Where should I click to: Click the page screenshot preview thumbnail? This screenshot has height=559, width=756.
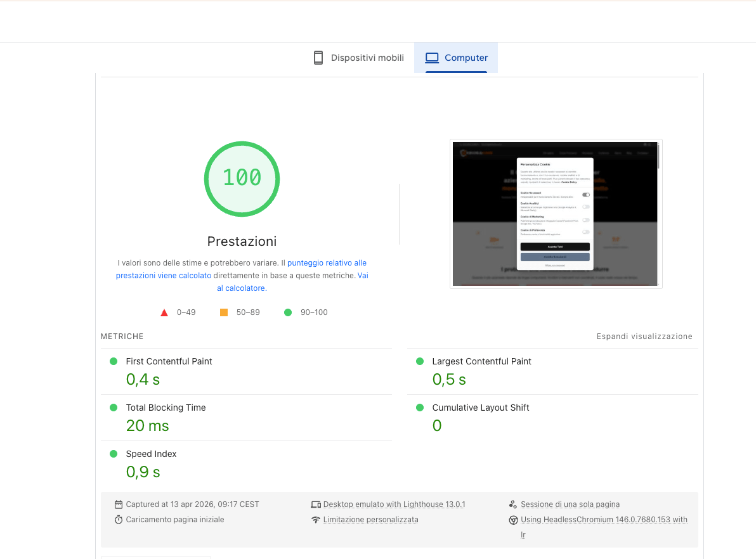click(x=556, y=214)
